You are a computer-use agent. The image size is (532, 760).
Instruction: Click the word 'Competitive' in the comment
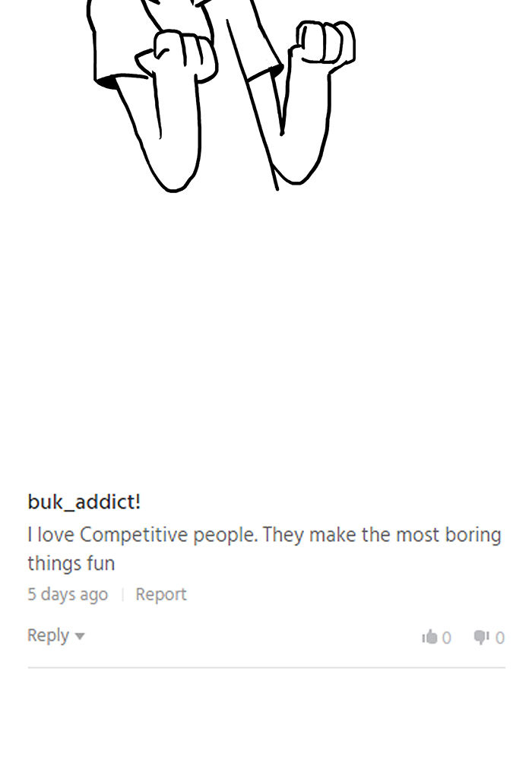(133, 535)
